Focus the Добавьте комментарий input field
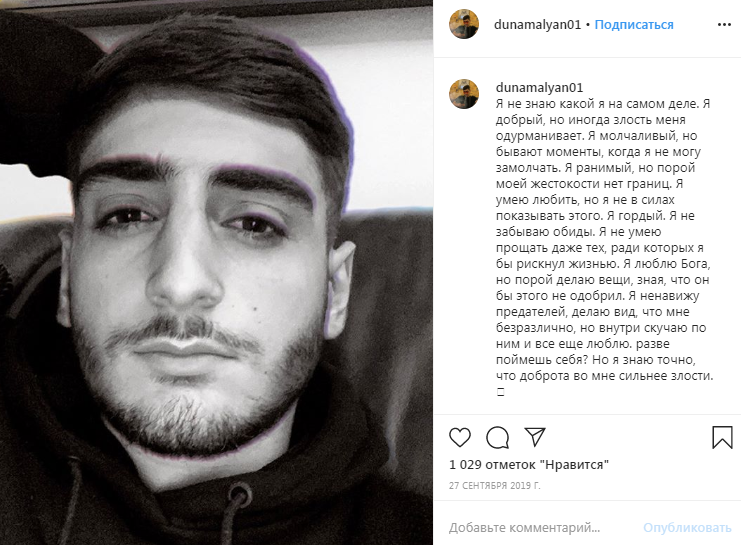Image resolution: width=741 pixels, height=545 pixels. click(x=525, y=528)
